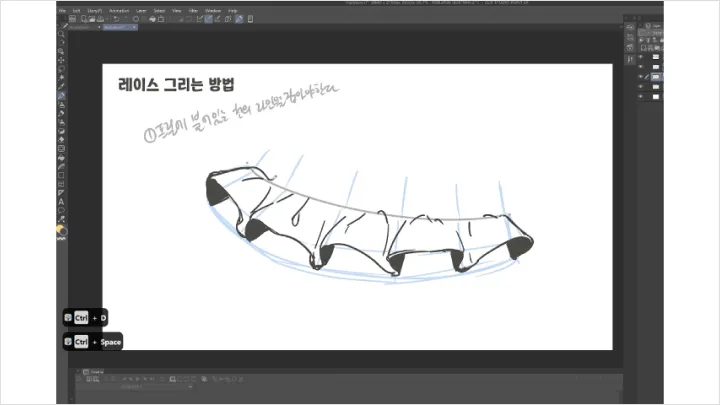720x405 pixels.
Task: Select the Text tool letter A
Action: click(x=61, y=202)
